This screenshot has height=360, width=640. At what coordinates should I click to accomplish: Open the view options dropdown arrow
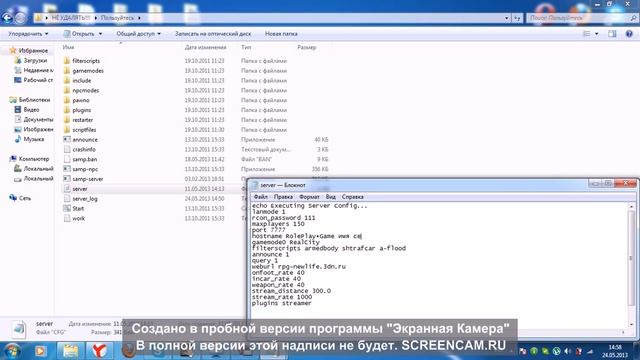point(597,34)
